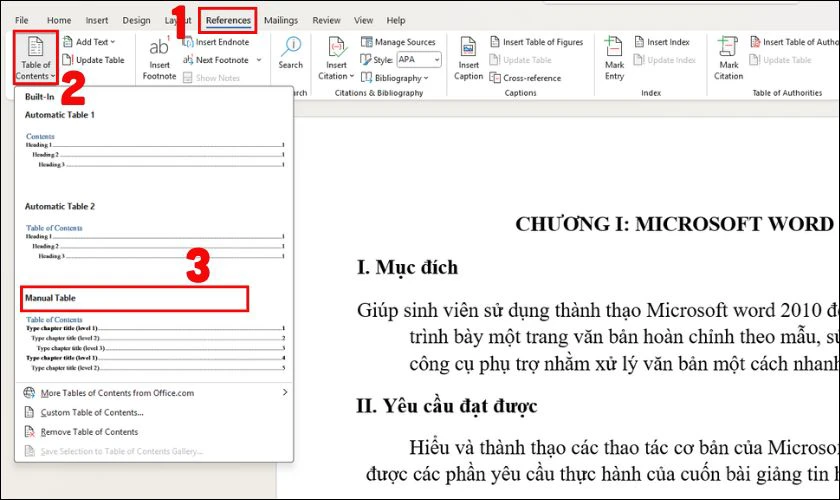840x500 pixels.
Task: Click the heading I. Mục đích
Action: click(x=407, y=267)
